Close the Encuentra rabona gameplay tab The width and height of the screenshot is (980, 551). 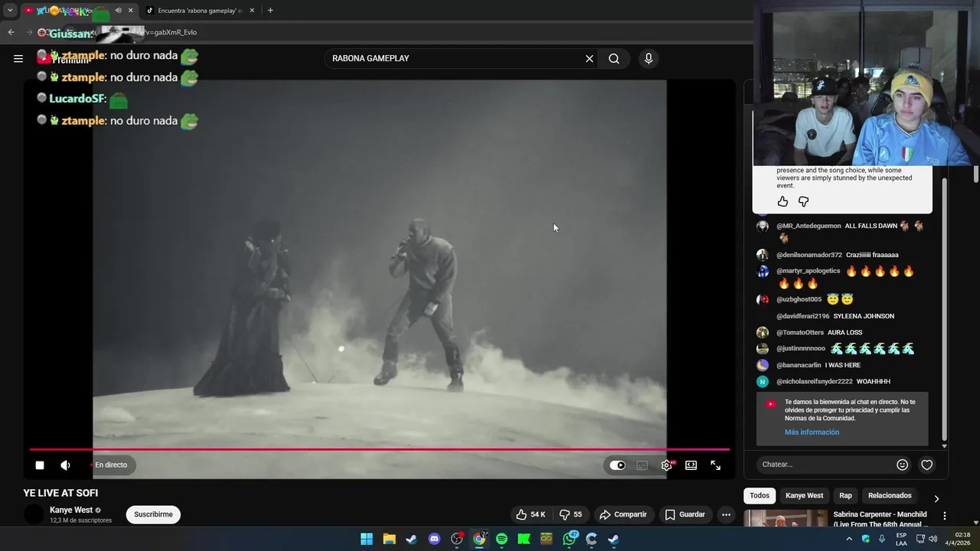[x=252, y=11]
